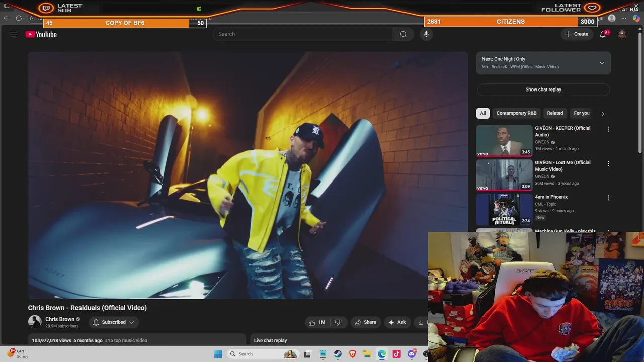Open the YouTube account avatar menu
The image size is (644, 362).
[x=622, y=34]
